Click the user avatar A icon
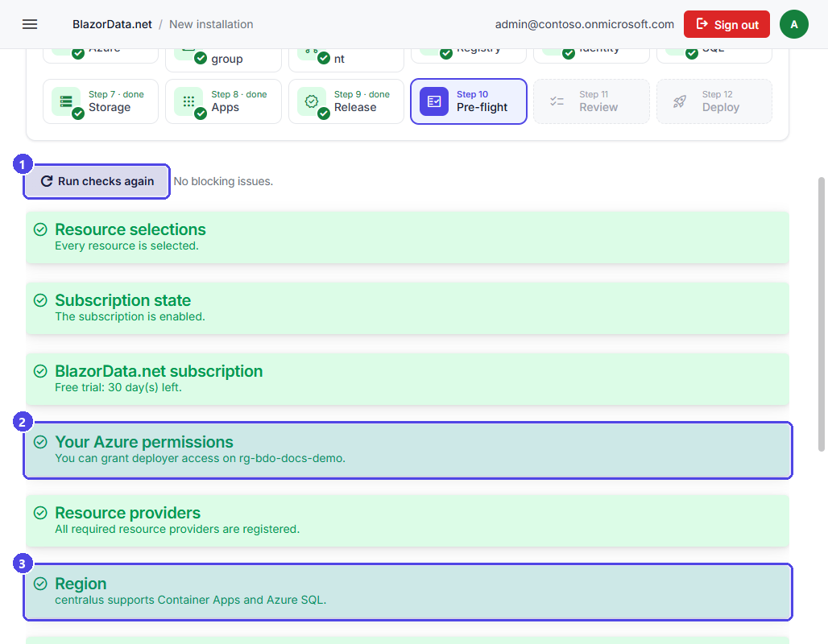This screenshot has height=644, width=828. 793,24
